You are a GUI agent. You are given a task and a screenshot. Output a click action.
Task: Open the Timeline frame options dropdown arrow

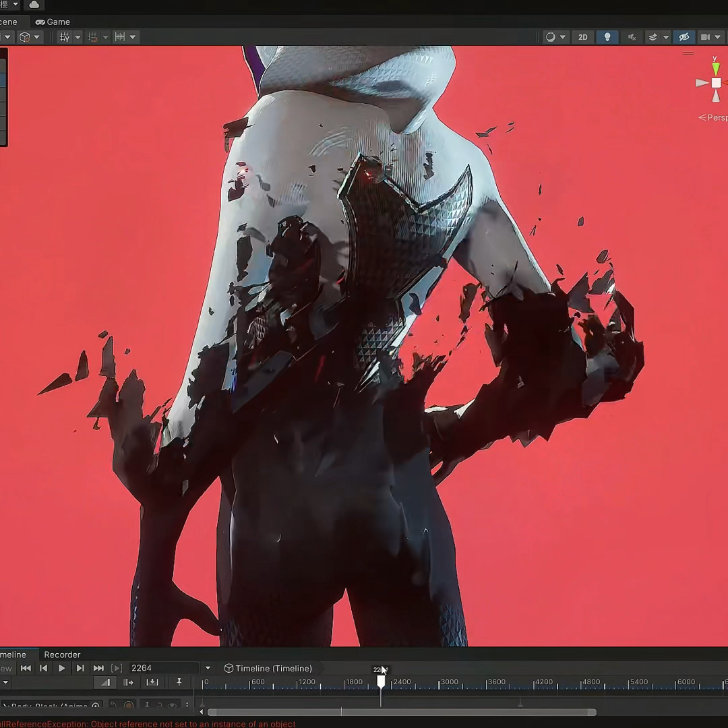(x=208, y=668)
